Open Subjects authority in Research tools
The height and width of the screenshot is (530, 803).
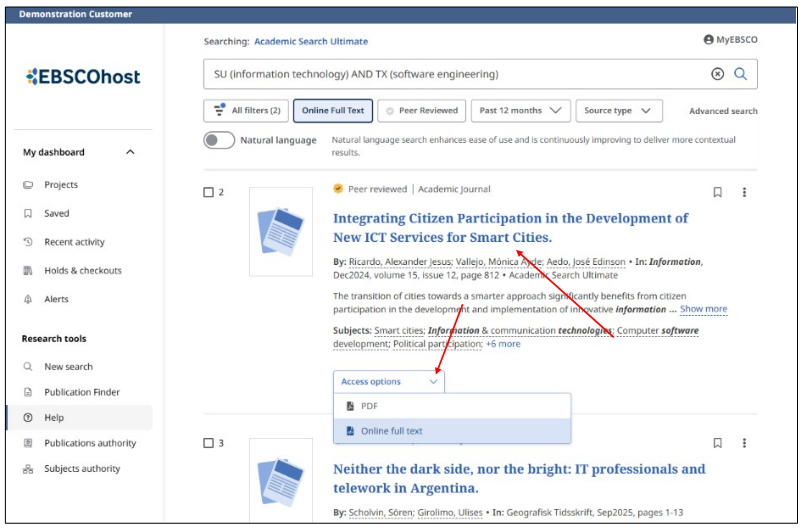pos(82,469)
